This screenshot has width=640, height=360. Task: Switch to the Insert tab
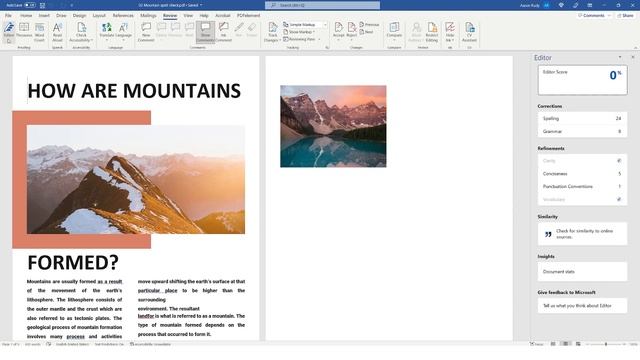click(x=44, y=16)
